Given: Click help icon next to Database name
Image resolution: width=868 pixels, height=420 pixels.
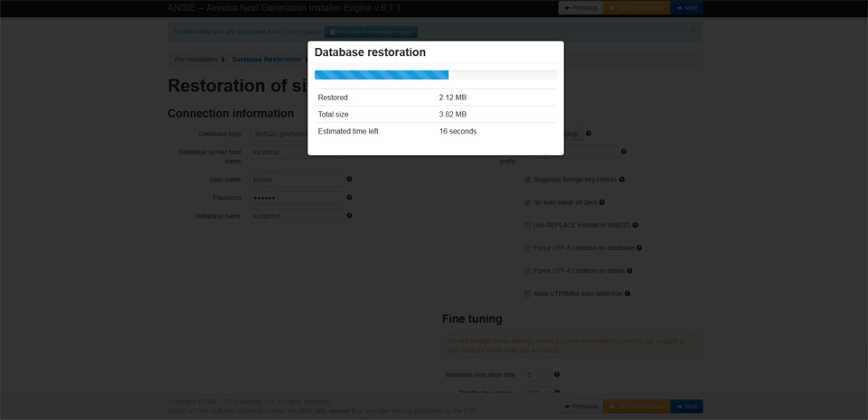Looking at the screenshot, I should [x=349, y=216].
